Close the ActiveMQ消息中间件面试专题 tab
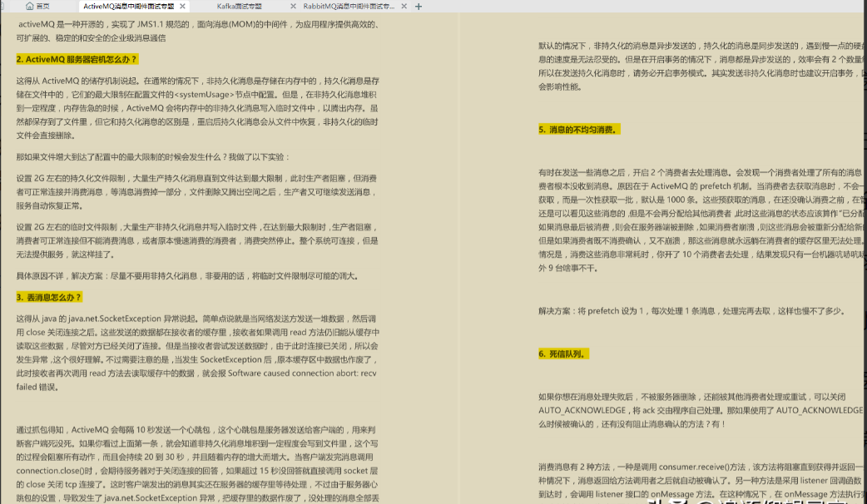Screen dimensions: 867x504 (182, 6)
